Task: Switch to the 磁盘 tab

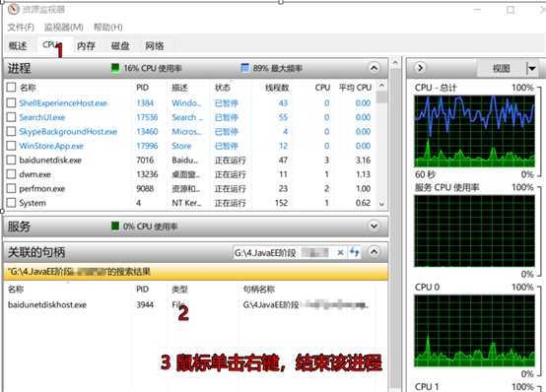Action: [x=120, y=45]
